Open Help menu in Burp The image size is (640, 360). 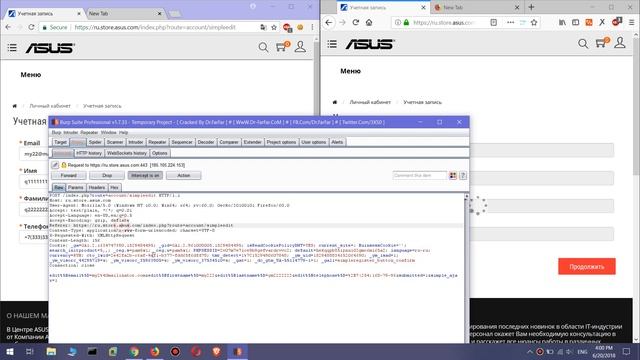pos(124,133)
